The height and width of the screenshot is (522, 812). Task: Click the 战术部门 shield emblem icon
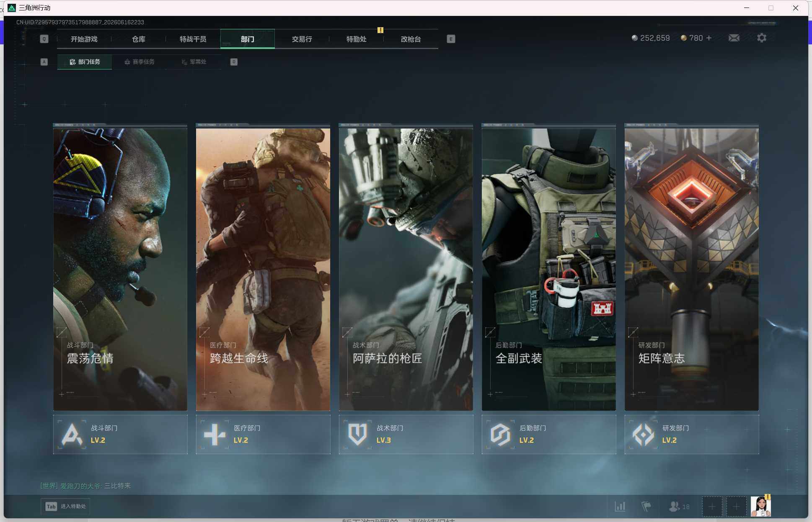358,435
